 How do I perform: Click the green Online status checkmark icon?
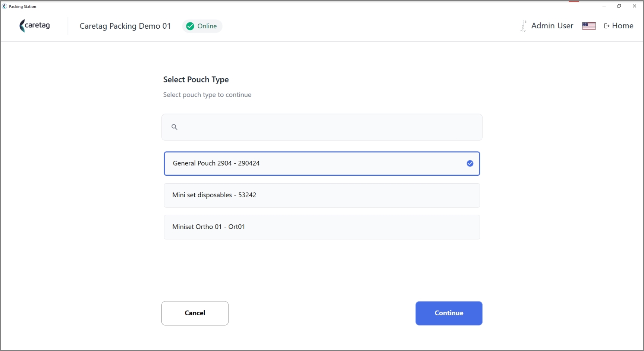tap(190, 26)
